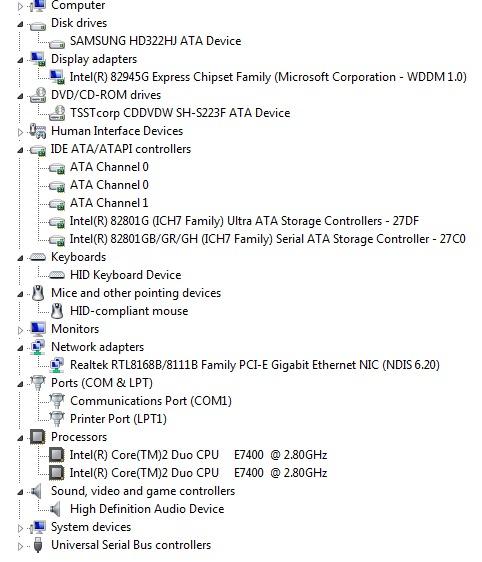482x562 pixels.
Task: Expand the Monitors node
Action: [20, 330]
